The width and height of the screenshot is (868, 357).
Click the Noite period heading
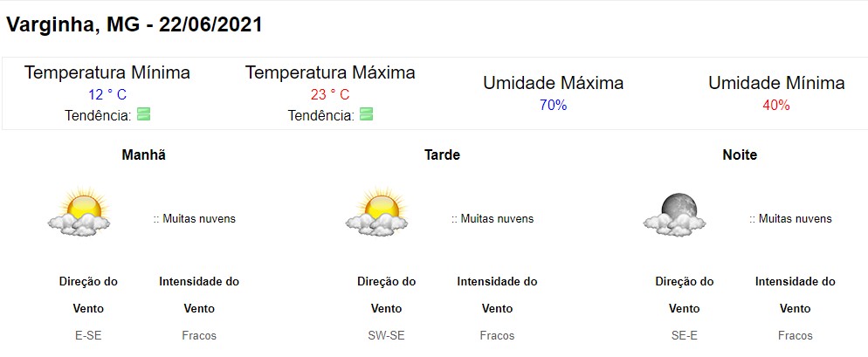(x=740, y=155)
